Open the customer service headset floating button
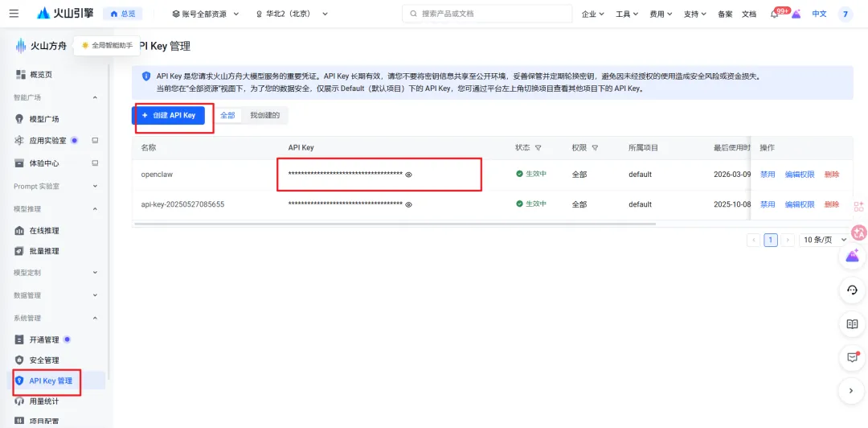 pyautogui.click(x=852, y=290)
